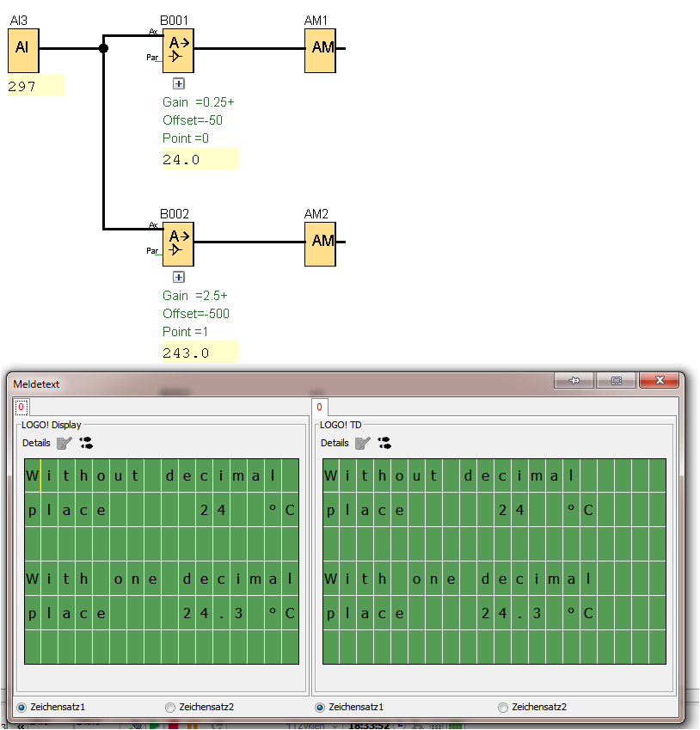Click edit icon in LOGO! Display panel

(x=64, y=443)
